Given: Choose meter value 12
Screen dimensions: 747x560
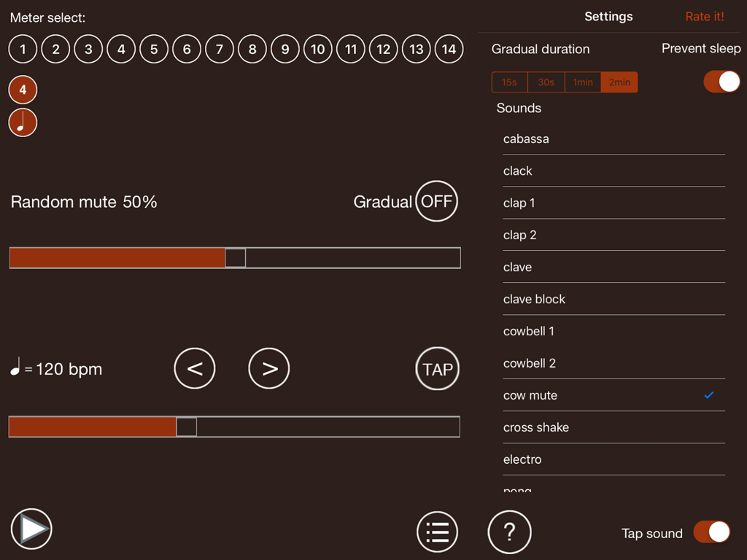Looking at the screenshot, I should pyautogui.click(x=383, y=49).
